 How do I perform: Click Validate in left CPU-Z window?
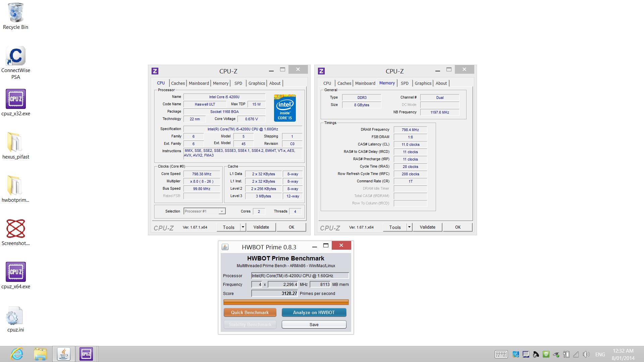261,227
